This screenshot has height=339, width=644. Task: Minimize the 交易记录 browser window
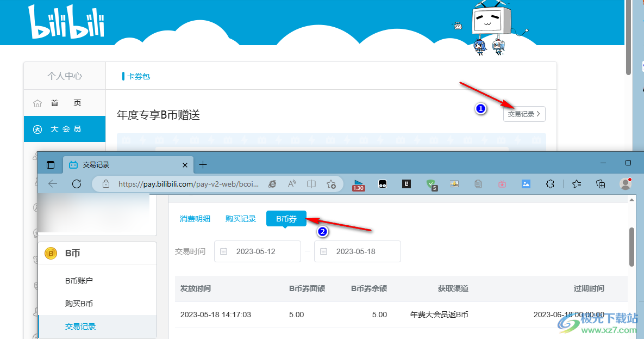pyautogui.click(x=603, y=163)
